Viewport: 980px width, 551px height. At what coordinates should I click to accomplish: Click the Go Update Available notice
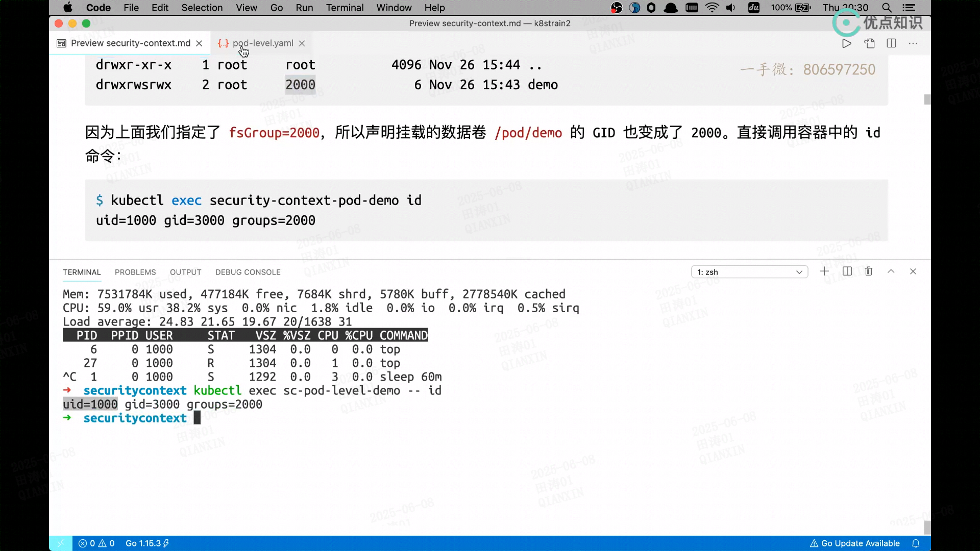point(854,543)
